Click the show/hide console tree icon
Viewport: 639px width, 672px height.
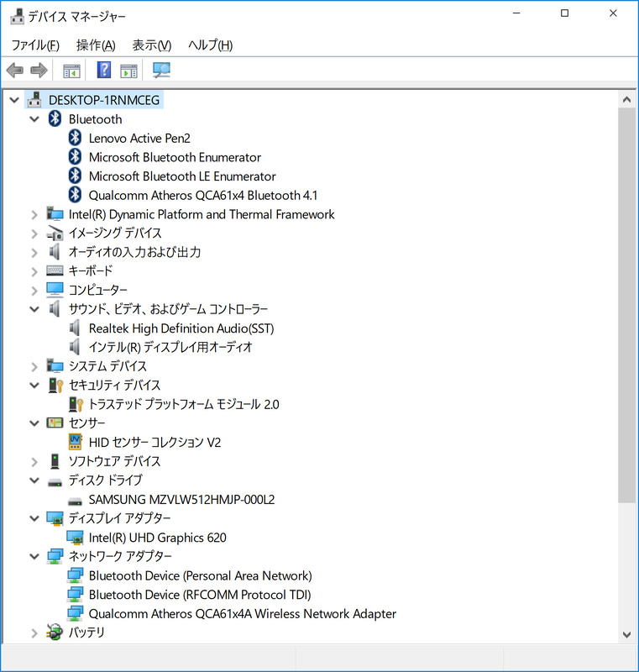[71, 71]
